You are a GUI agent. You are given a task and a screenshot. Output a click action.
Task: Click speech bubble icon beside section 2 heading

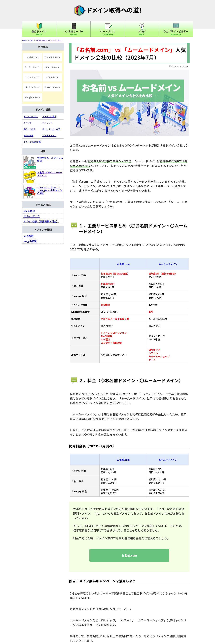[74, 380]
